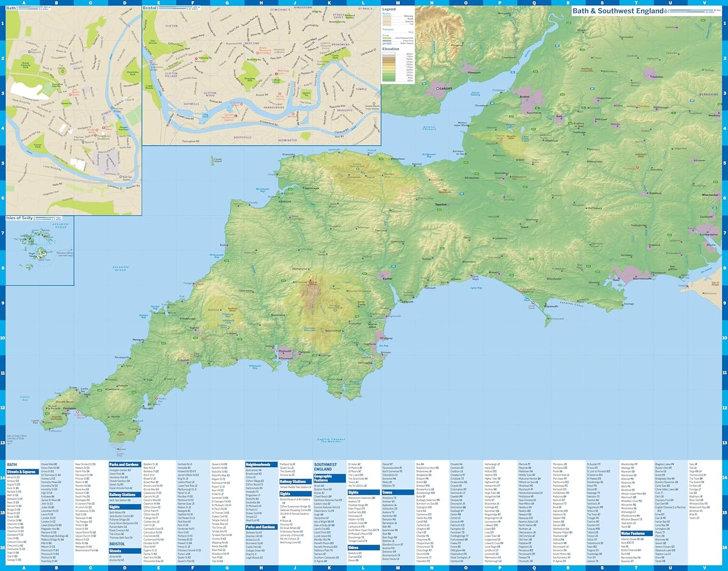Click grid column K label at the bottom edge

point(330,568)
